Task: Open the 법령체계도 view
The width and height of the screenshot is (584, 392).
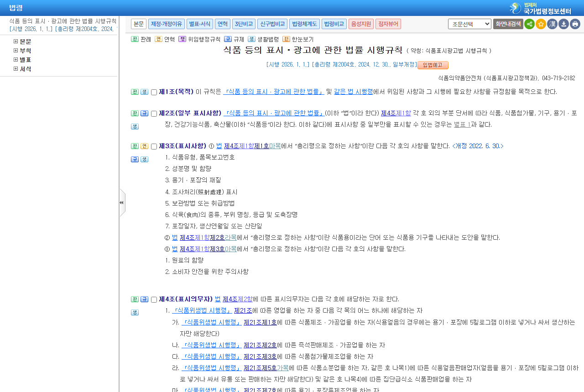Action: [x=305, y=24]
